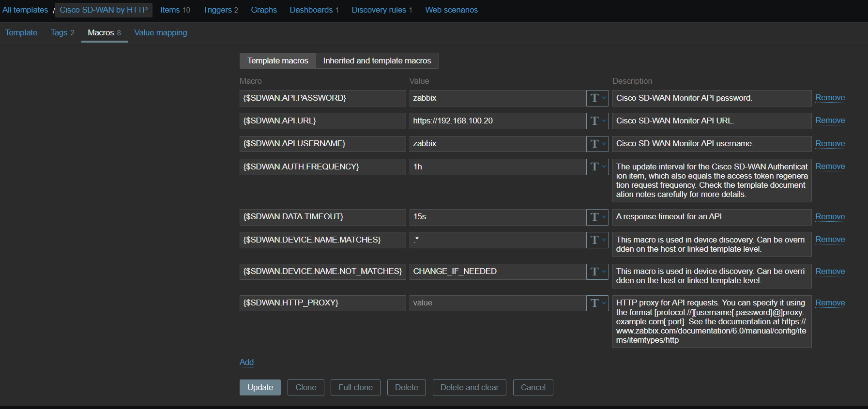Viewport: 868px width, 409px height.
Task: Switch to the Value mapping tab
Action: point(161,32)
